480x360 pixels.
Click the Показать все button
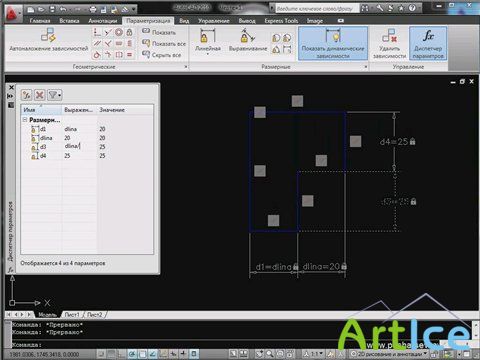[164, 43]
